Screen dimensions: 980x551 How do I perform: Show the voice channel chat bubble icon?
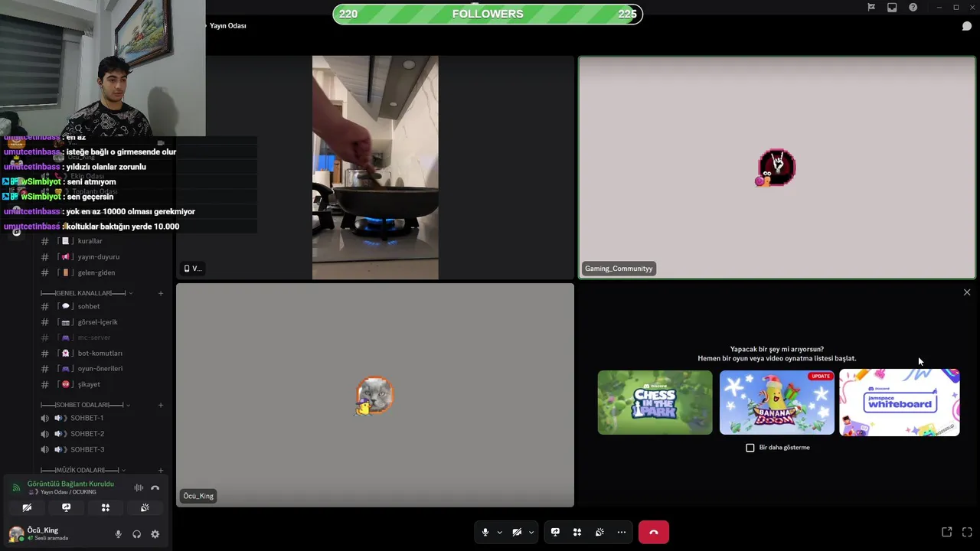pyautogui.click(x=967, y=26)
